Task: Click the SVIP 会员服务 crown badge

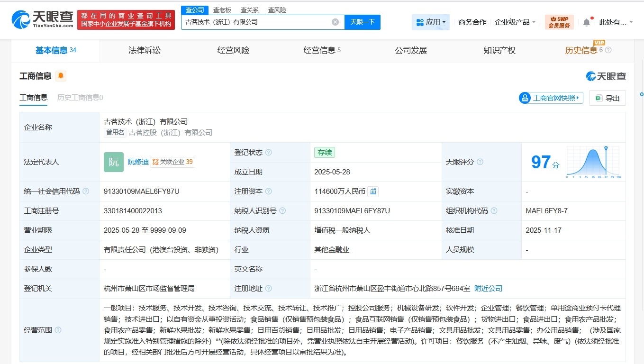Action: (558, 22)
